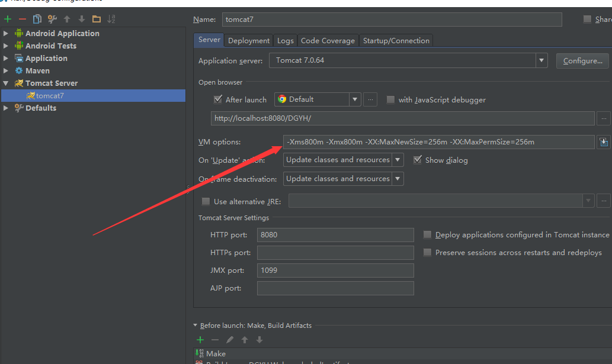Edit Before launch task with pencil
Viewport: 612px width, 364px height.
click(x=230, y=340)
